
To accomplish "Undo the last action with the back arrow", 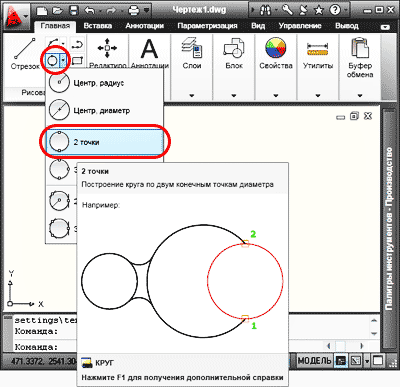I will (x=90, y=11).
